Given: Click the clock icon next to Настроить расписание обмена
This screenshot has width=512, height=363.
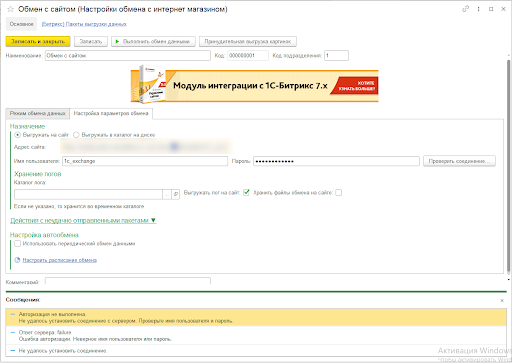Looking at the screenshot, I should coord(17,260).
